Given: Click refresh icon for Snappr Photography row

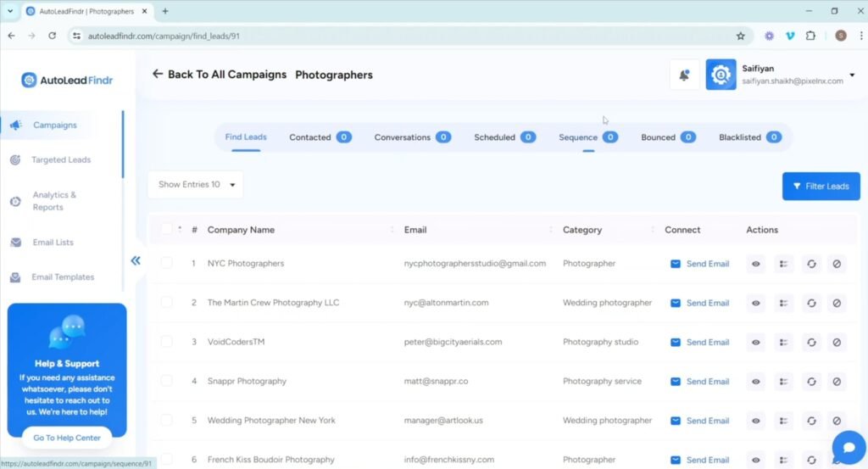Looking at the screenshot, I should [x=811, y=382].
